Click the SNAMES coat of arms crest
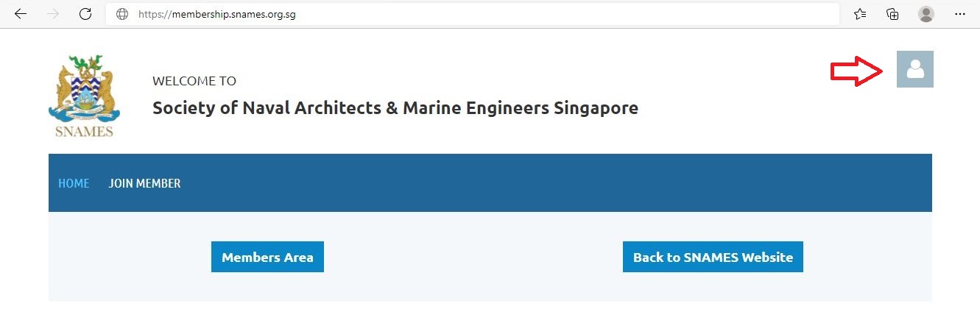 tap(84, 89)
